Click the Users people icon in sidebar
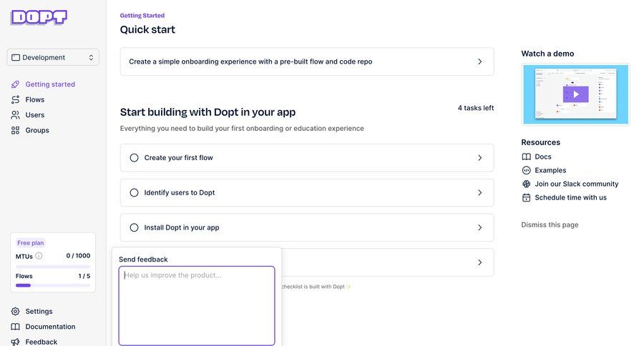This screenshot has height=346, width=644. tap(15, 115)
